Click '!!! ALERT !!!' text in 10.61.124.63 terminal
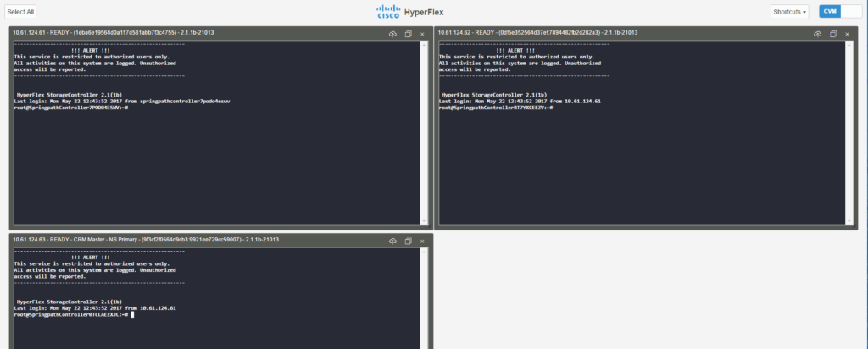868x349 pixels. pyautogui.click(x=91, y=258)
